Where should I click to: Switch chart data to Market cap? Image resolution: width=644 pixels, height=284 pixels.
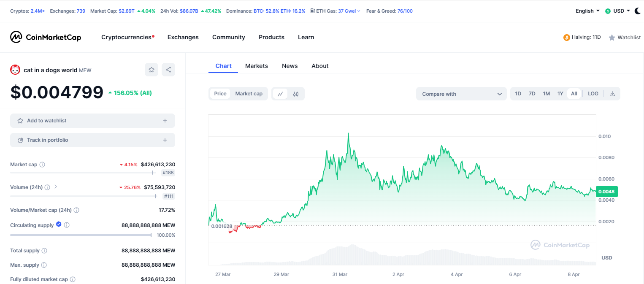[249, 93]
